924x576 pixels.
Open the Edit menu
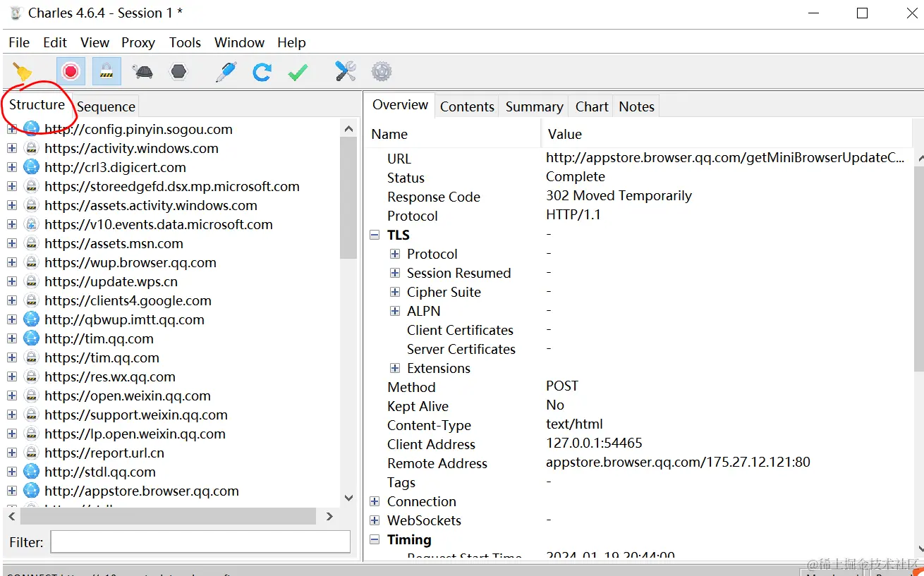point(55,43)
